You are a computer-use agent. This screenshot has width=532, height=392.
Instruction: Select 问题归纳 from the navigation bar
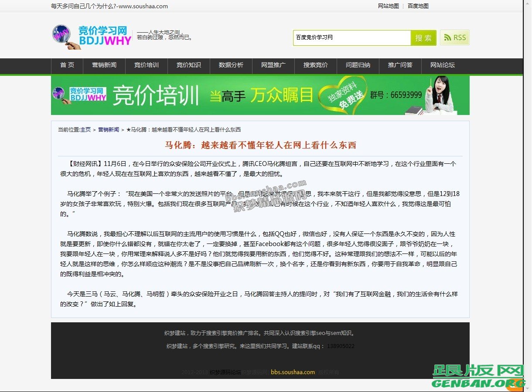358,66
